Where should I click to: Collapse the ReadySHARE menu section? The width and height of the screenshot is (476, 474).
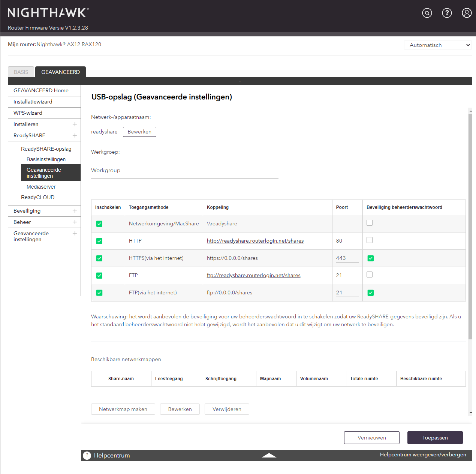click(75, 135)
